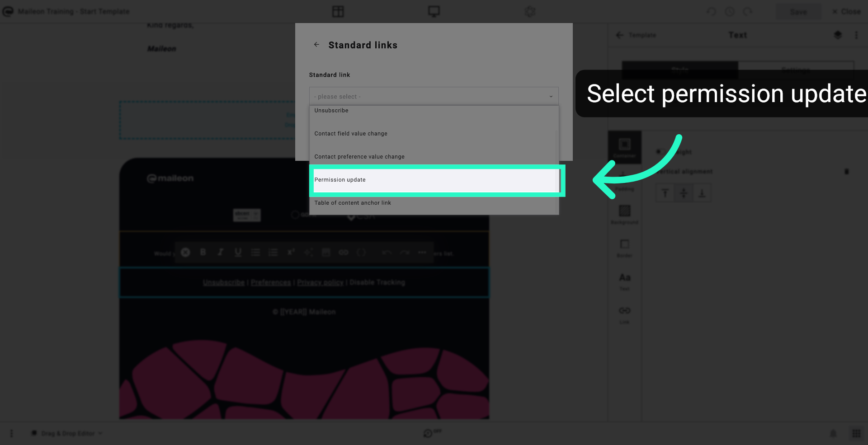The width and height of the screenshot is (868, 445).
Task: Toggle bold in the text toolbar
Action: [x=203, y=252]
